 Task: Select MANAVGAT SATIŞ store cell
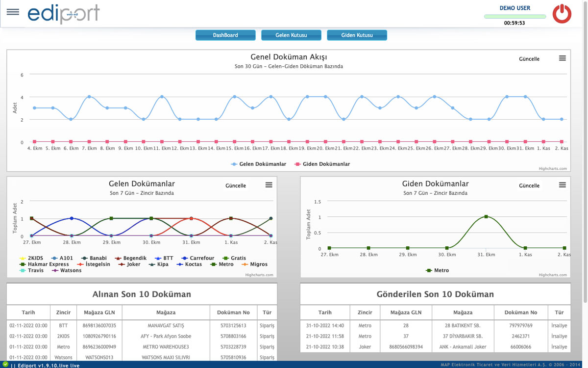[166, 326]
